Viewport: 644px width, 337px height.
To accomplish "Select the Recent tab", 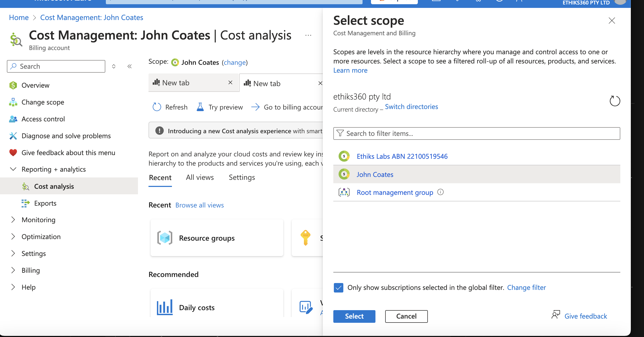I will 160,178.
